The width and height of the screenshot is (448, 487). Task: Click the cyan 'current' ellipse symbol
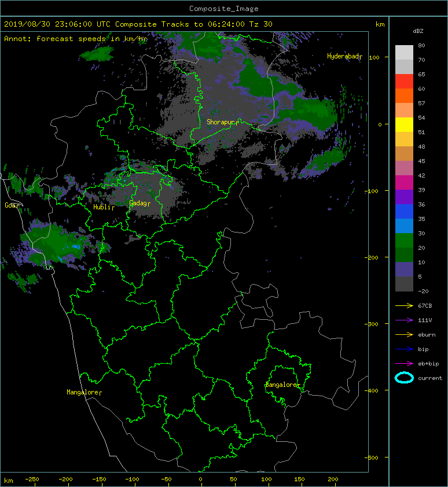[404, 378]
